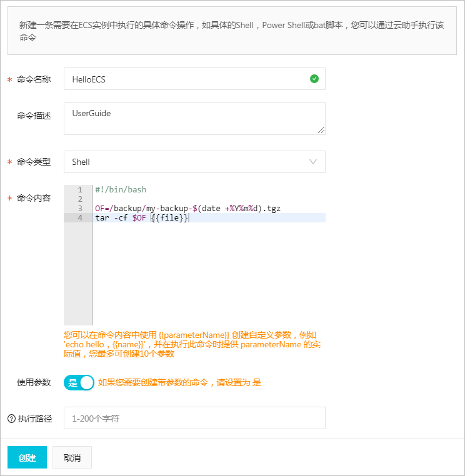The image size is (465, 476).
Task: Expand the command type chevron arrow
Action: pos(313,162)
